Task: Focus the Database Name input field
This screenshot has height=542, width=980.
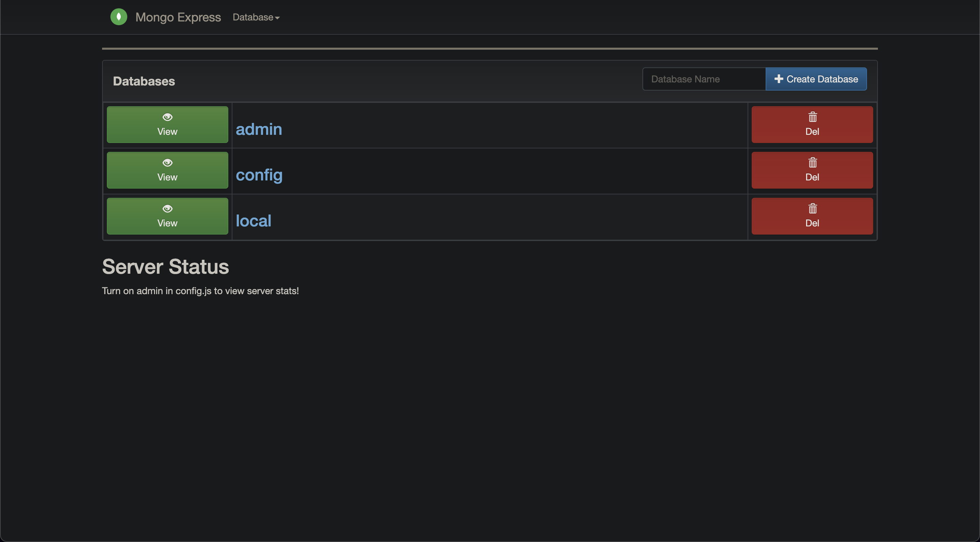Action: coord(704,79)
